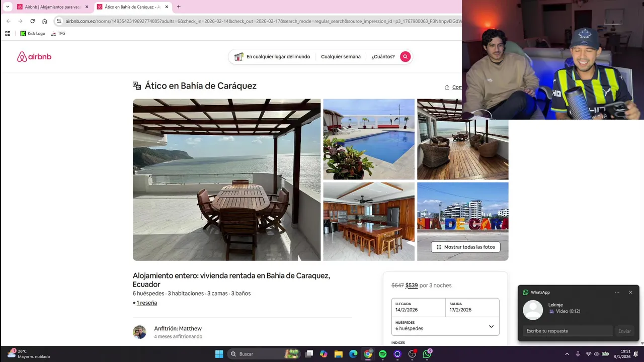This screenshot has height=362, width=644.
Task: Close the WhatsApp notification
Action: click(x=630, y=292)
